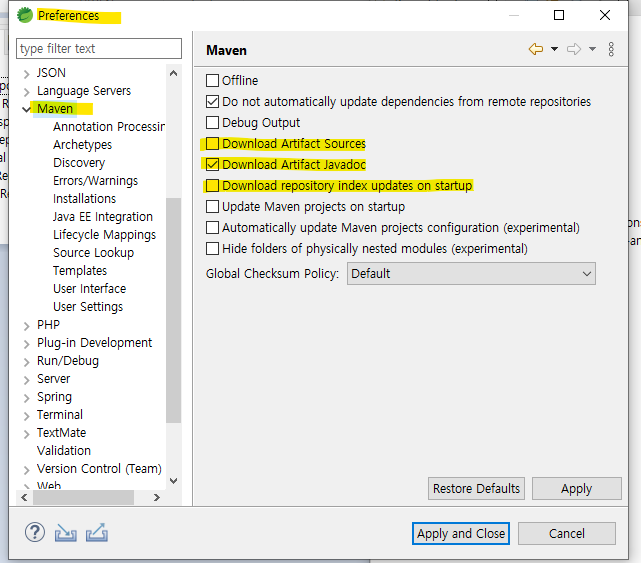Expand the PHP tree node
Image resolution: width=641 pixels, height=563 pixels.
click(27, 326)
